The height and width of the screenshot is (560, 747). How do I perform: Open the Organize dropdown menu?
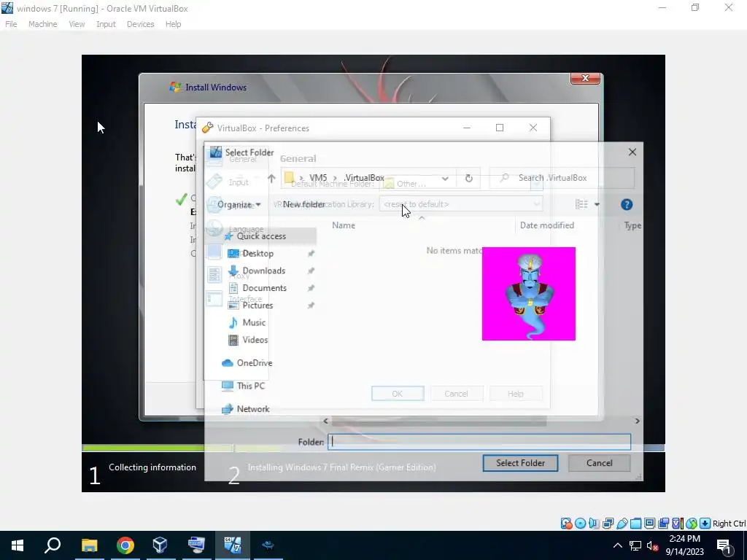pyautogui.click(x=239, y=205)
